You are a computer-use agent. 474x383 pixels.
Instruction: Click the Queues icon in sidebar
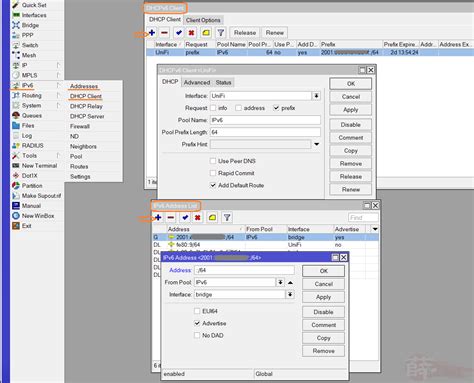pyautogui.click(x=16, y=115)
